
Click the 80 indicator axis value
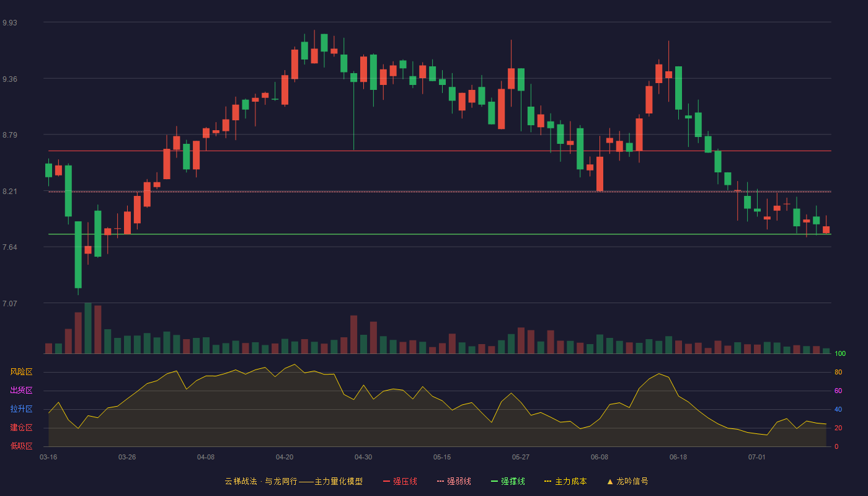point(838,372)
